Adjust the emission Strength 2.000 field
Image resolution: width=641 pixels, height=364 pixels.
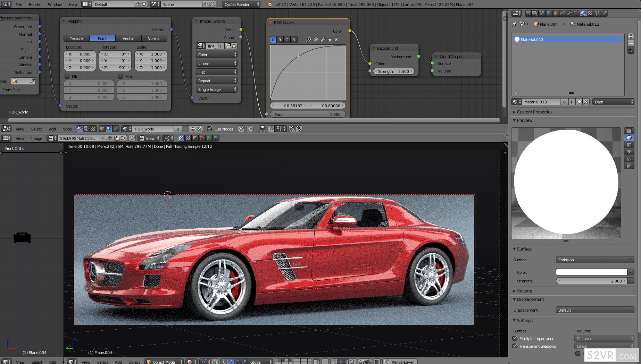(592, 281)
